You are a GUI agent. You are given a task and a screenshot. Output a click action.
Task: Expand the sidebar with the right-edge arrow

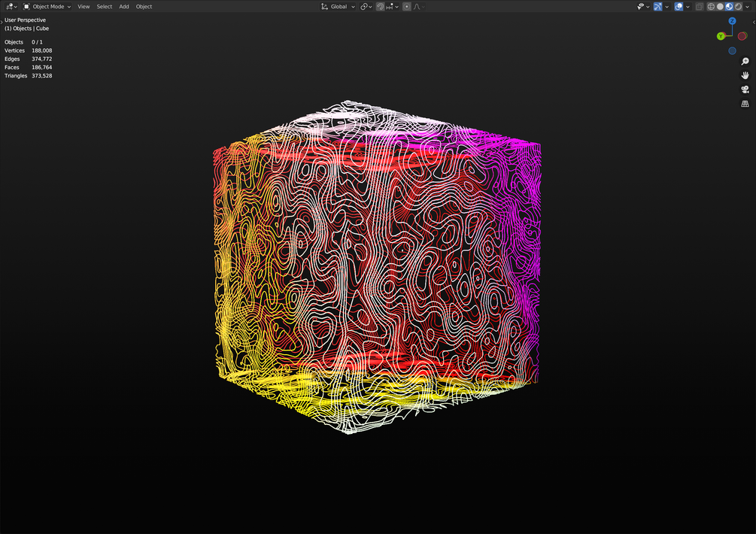754,22
